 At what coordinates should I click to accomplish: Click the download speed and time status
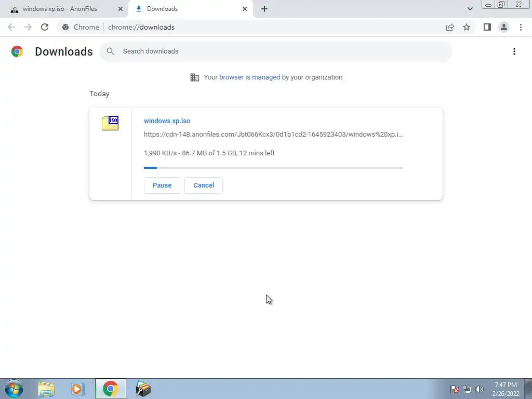point(209,153)
